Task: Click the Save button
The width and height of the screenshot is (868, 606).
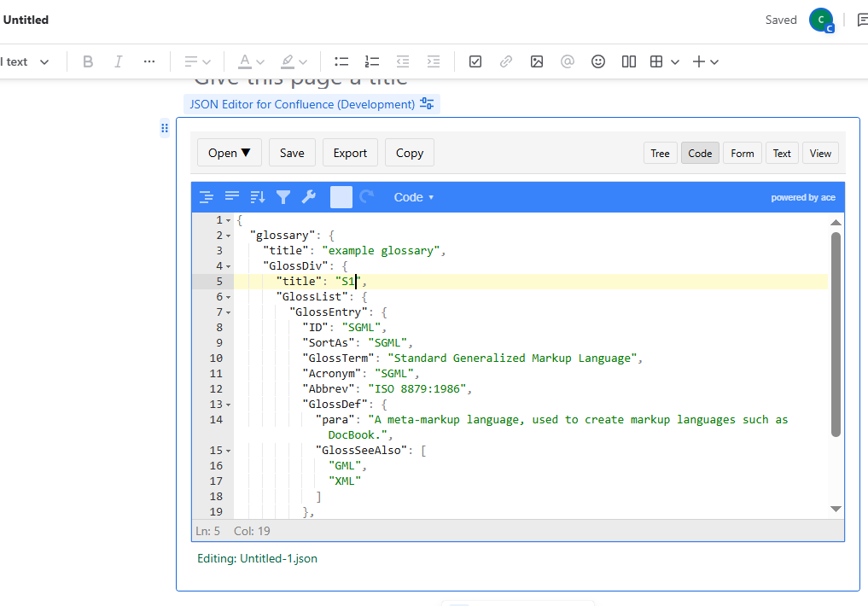Action: (292, 153)
